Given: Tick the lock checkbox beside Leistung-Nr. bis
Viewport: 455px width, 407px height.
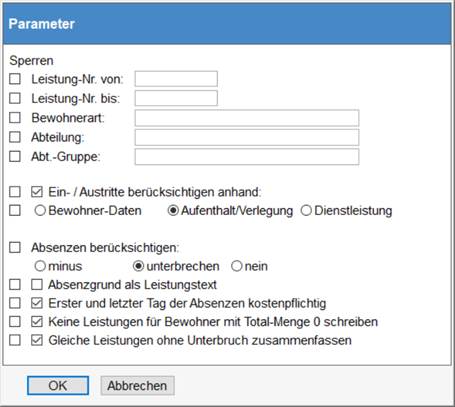Looking at the screenshot, I should coord(15,98).
